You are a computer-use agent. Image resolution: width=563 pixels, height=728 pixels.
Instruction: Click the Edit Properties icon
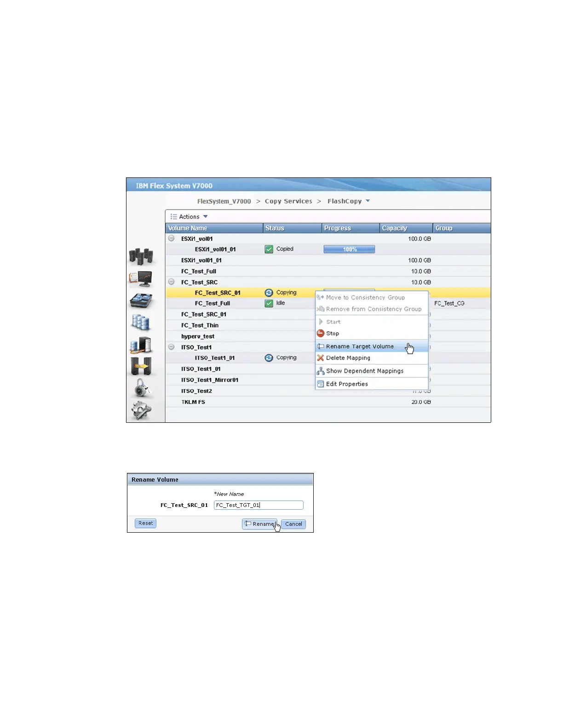(321, 384)
